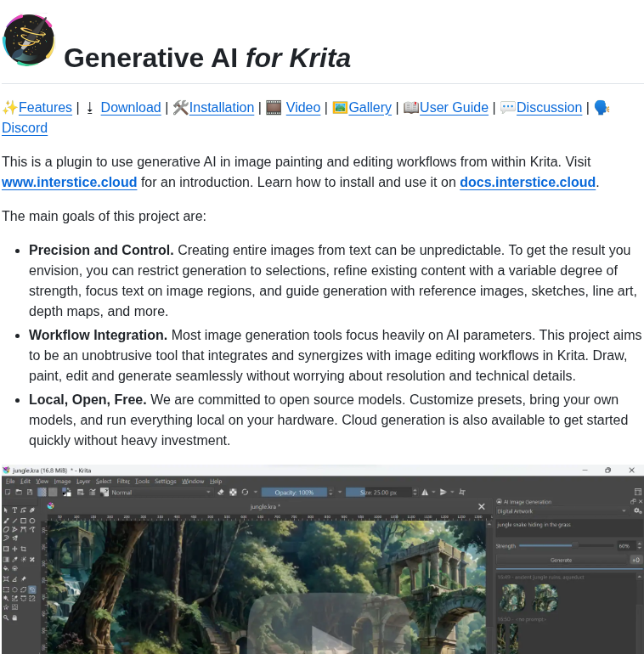Open the Download link
This screenshot has height=654, width=644.
pos(131,107)
